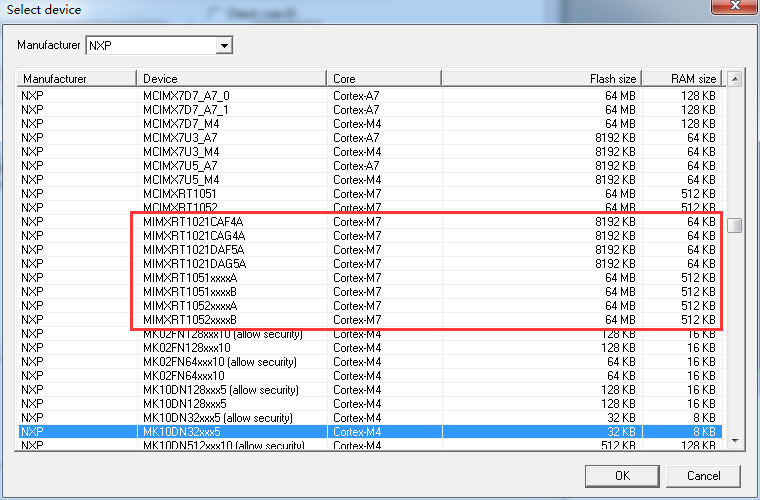The width and height of the screenshot is (760, 500).
Task: Click Cortex-M7 core cell of MIMXRT1021CAF4A
Action: point(357,222)
